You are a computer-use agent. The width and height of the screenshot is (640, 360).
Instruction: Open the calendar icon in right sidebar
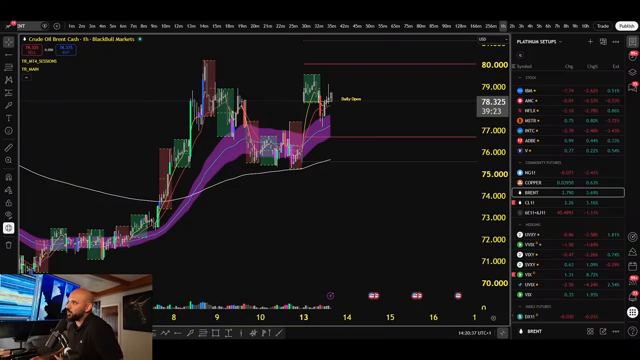(x=632, y=267)
